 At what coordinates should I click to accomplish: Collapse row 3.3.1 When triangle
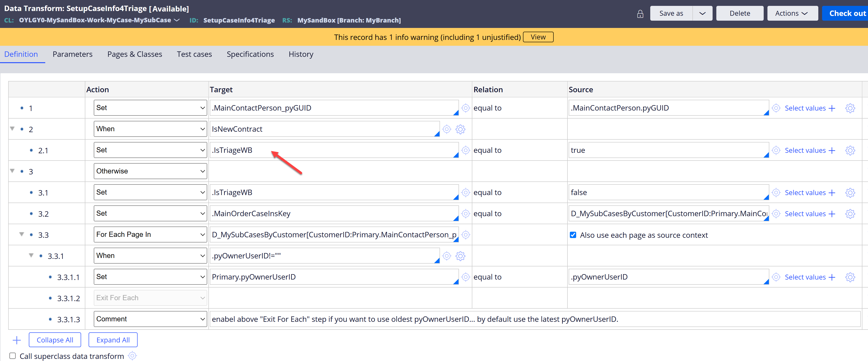[x=31, y=255]
